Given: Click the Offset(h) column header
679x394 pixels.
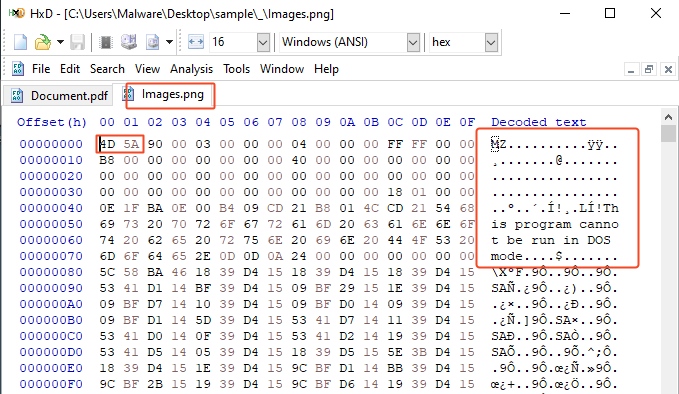Looking at the screenshot, I should (52, 122).
